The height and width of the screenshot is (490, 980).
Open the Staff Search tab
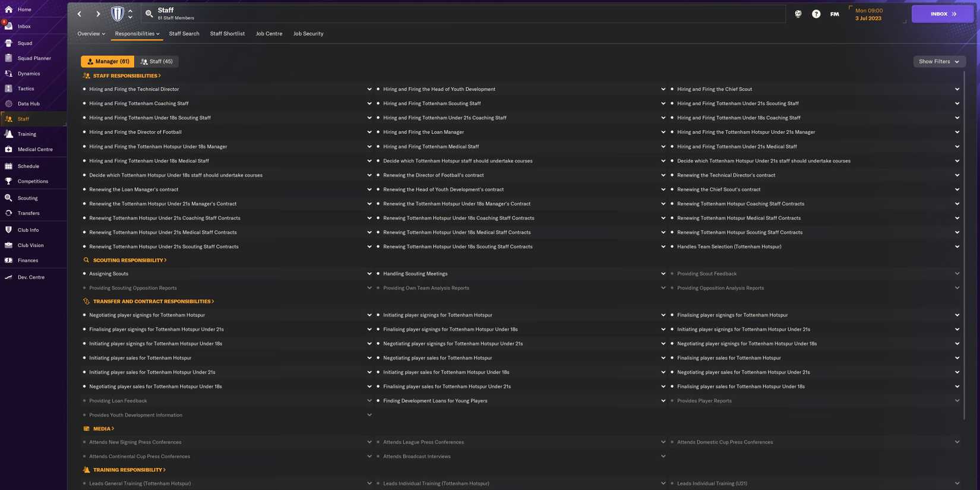click(184, 34)
